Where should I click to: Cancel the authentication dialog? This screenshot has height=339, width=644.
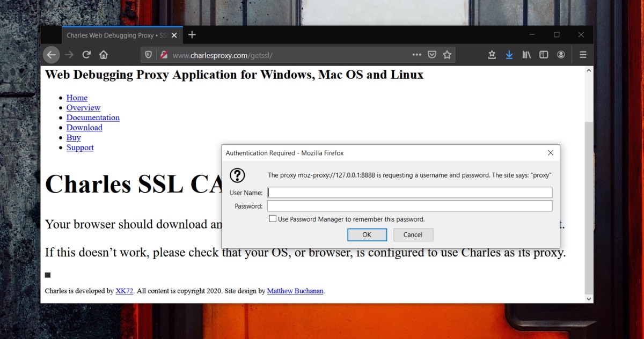413,234
